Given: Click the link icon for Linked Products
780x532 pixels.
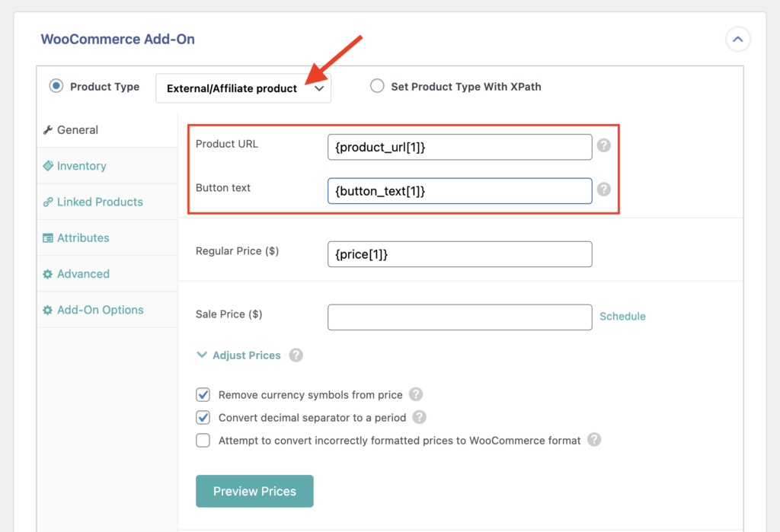Looking at the screenshot, I should click(49, 201).
